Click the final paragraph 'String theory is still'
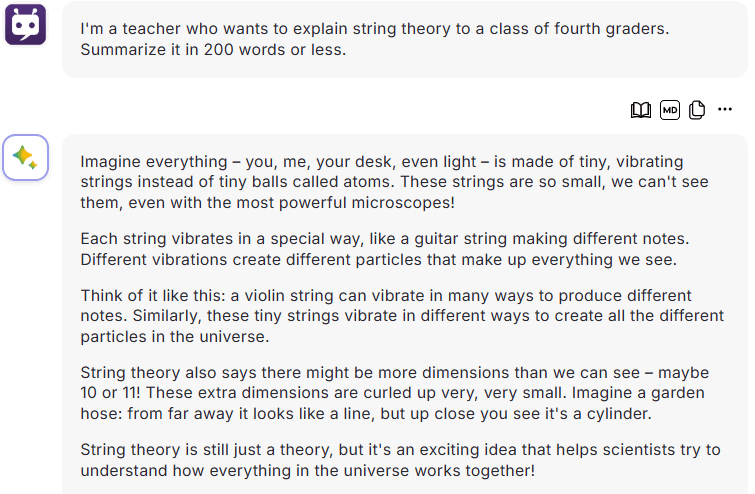755x494 pixels. tap(400, 460)
